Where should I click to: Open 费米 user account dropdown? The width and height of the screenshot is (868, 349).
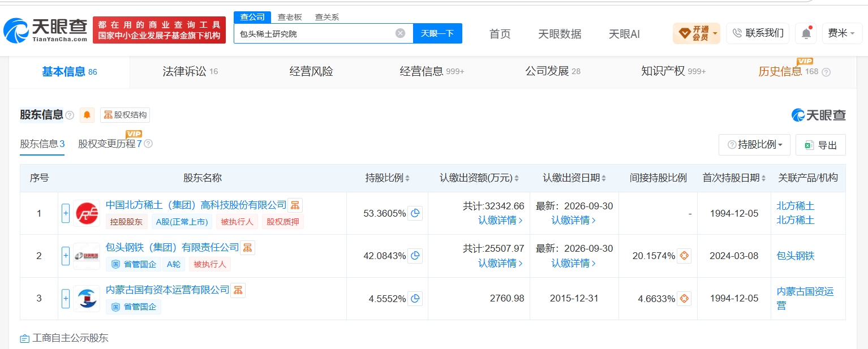click(841, 33)
